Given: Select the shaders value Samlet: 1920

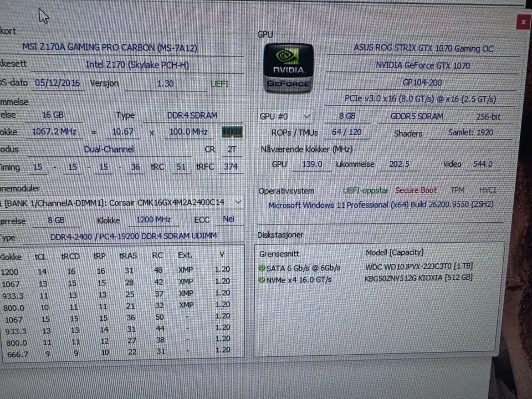Looking at the screenshot, I should (x=470, y=132).
